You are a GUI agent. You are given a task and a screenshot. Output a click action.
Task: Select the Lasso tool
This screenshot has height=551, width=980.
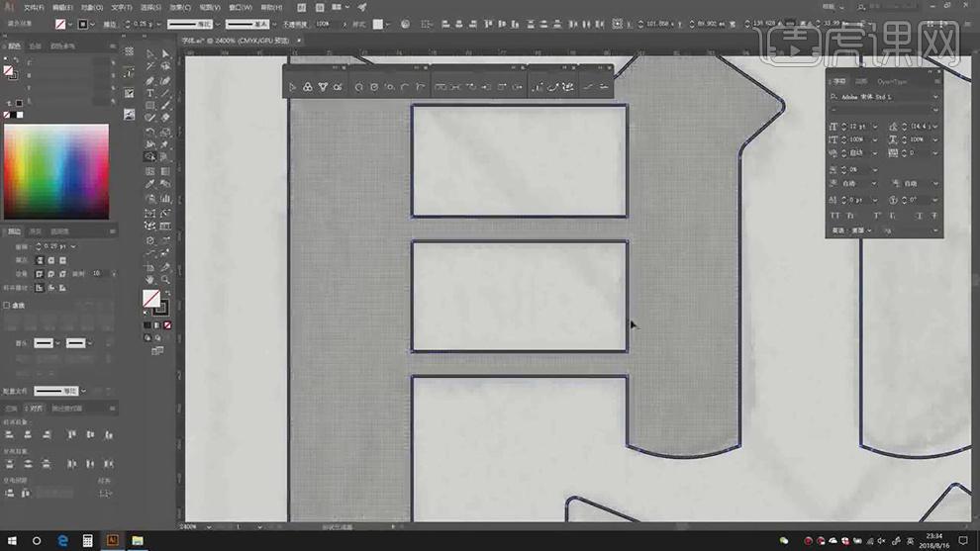(165, 67)
